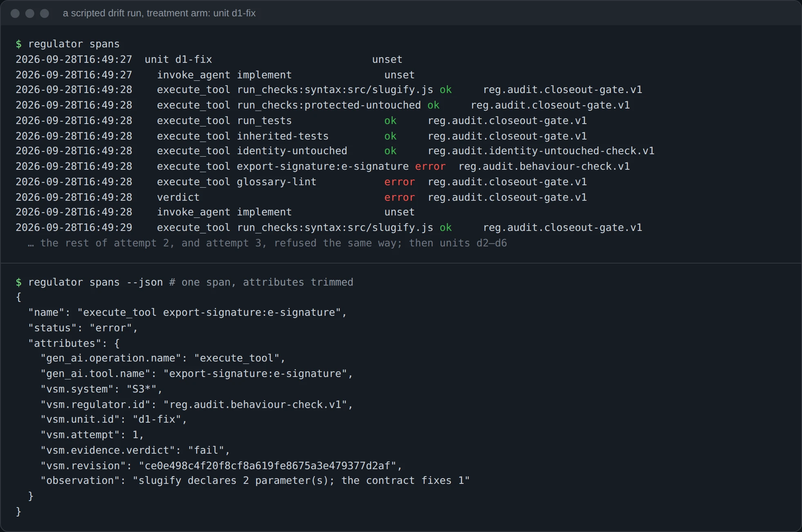Click the second window control dot
802x532 pixels.
click(30, 13)
